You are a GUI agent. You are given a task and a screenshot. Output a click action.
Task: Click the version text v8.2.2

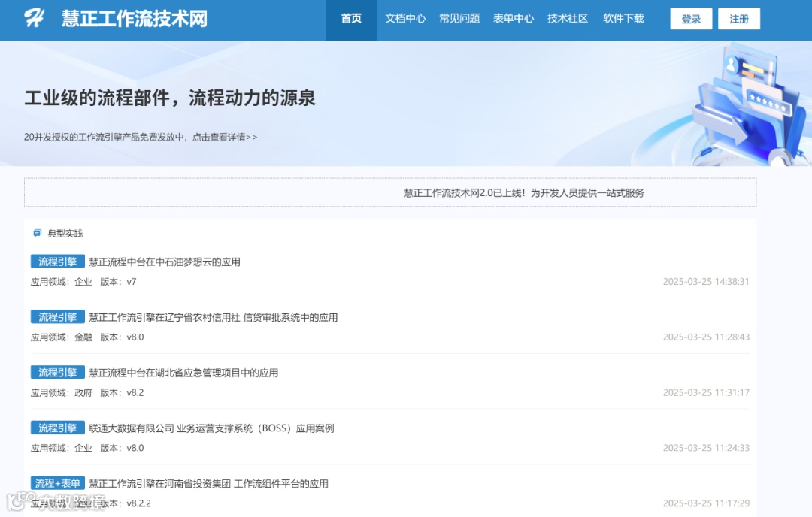139,503
